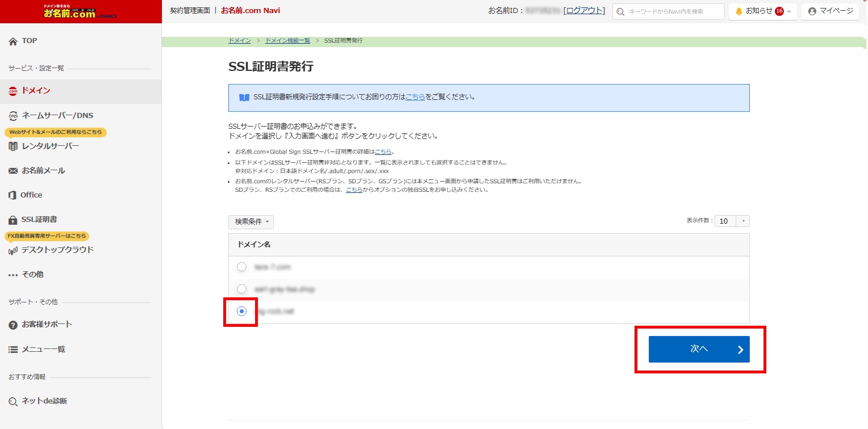Click the お名前メール envelope icon
868x429 pixels.
click(x=13, y=171)
